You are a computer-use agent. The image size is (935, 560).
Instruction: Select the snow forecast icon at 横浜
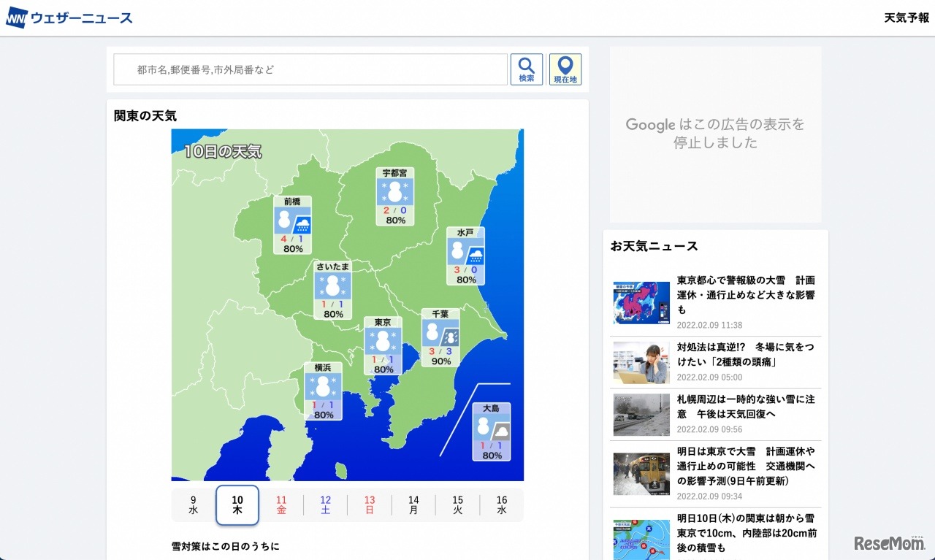pyautogui.click(x=324, y=386)
